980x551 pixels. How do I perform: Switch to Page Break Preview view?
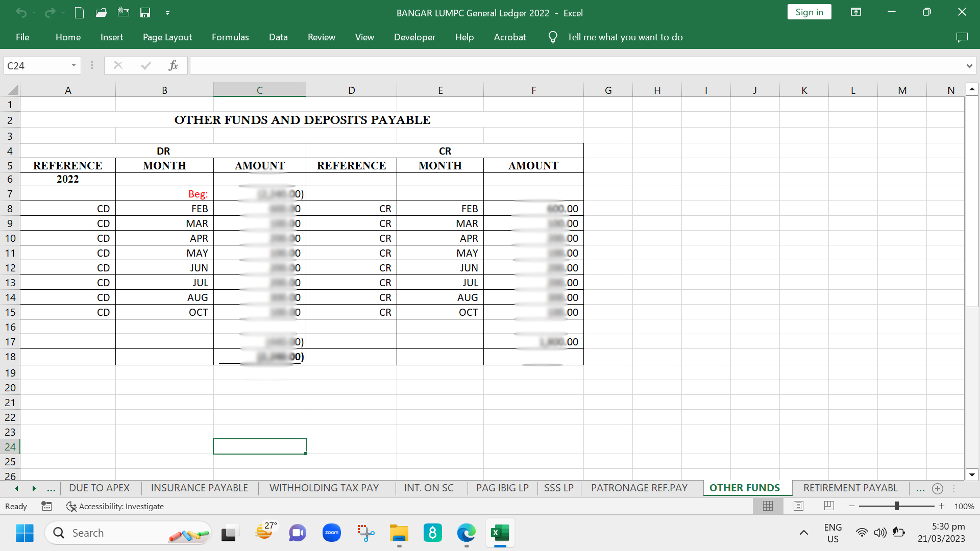pyautogui.click(x=829, y=506)
